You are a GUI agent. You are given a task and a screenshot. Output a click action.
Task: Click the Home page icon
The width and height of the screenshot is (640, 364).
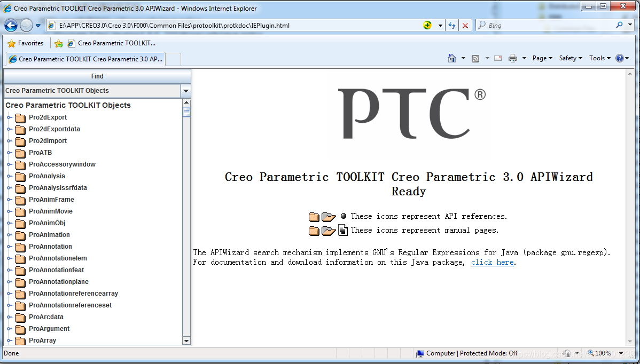(452, 58)
